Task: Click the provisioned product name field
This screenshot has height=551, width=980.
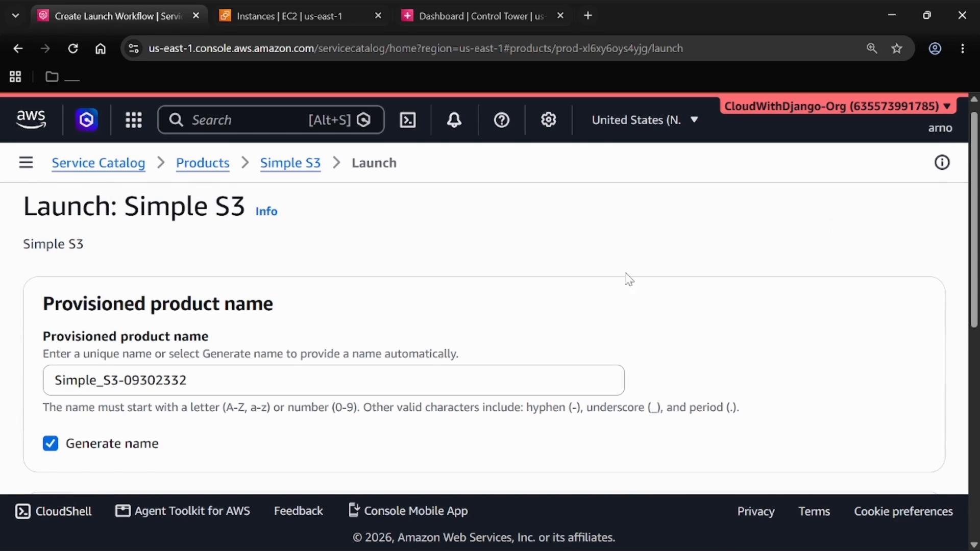Action: tap(334, 380)
